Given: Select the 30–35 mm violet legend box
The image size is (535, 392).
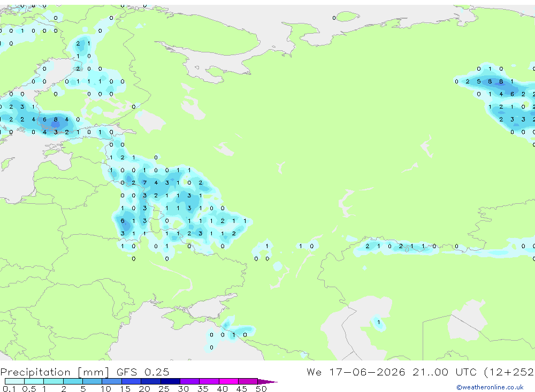Looking at the screenshot, I should [x=190, y=381].
